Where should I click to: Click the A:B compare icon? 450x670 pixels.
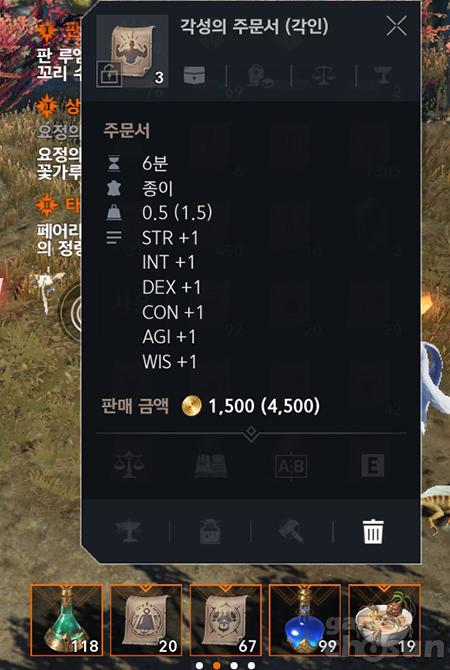291,465
